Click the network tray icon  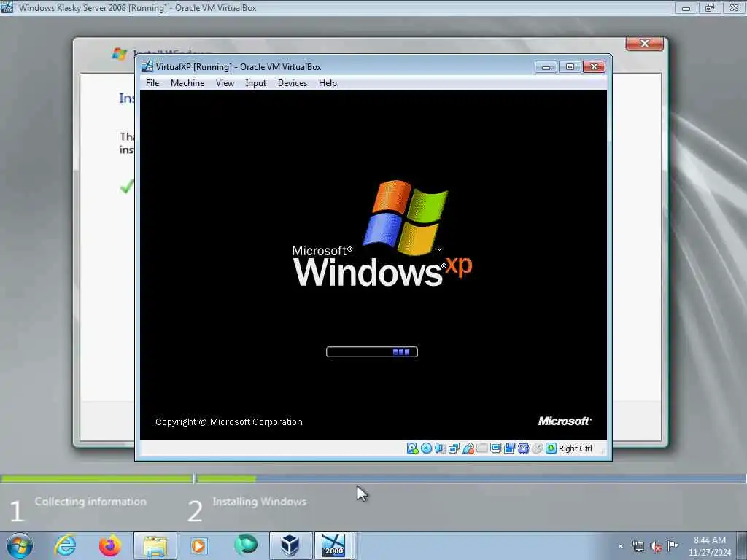pos(638,546)
